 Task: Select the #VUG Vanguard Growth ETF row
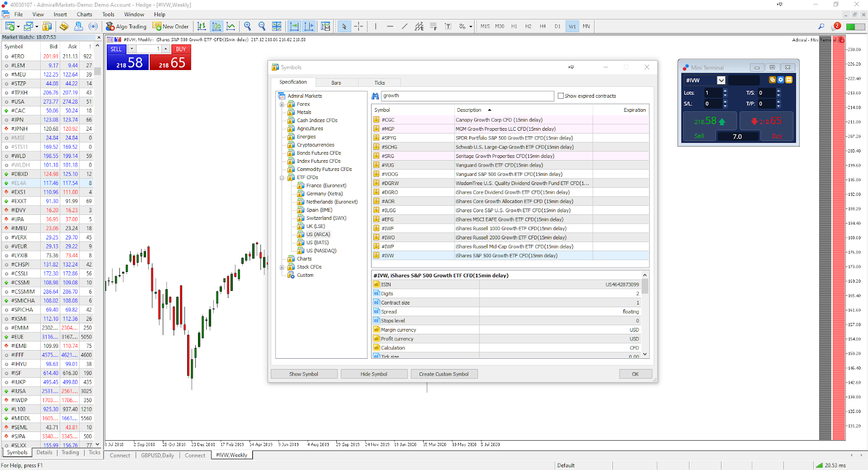pyautogui.click(x=510, y=165)
